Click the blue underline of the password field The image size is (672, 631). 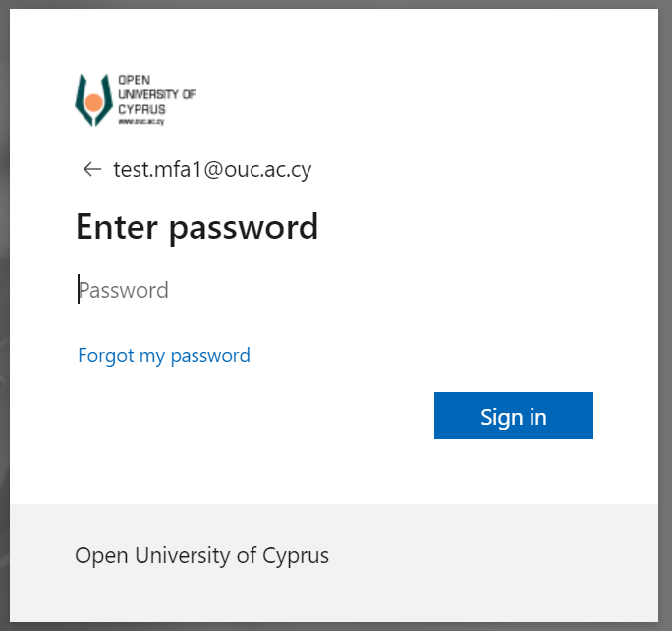(334, 315)
